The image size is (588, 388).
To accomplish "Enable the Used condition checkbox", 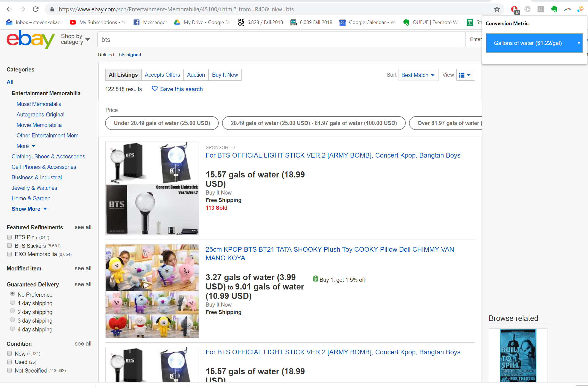I will (10, 362).
